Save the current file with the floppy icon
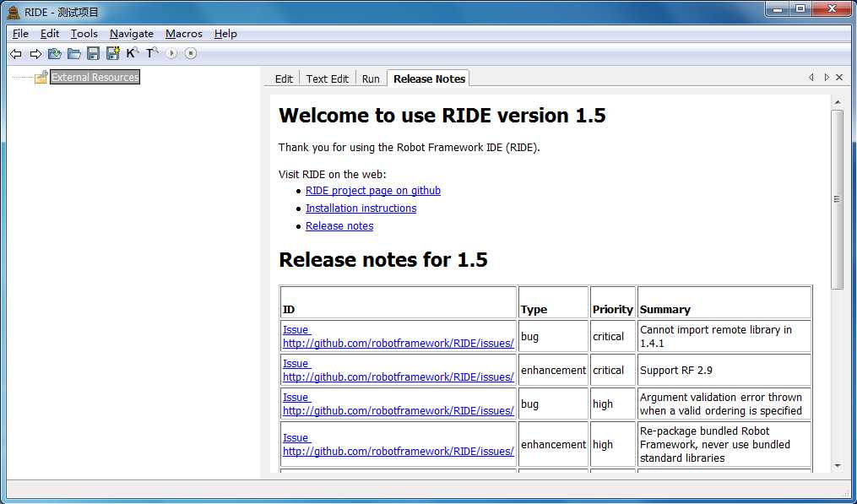Screen dimensions: 857x504 pos(94,53)
